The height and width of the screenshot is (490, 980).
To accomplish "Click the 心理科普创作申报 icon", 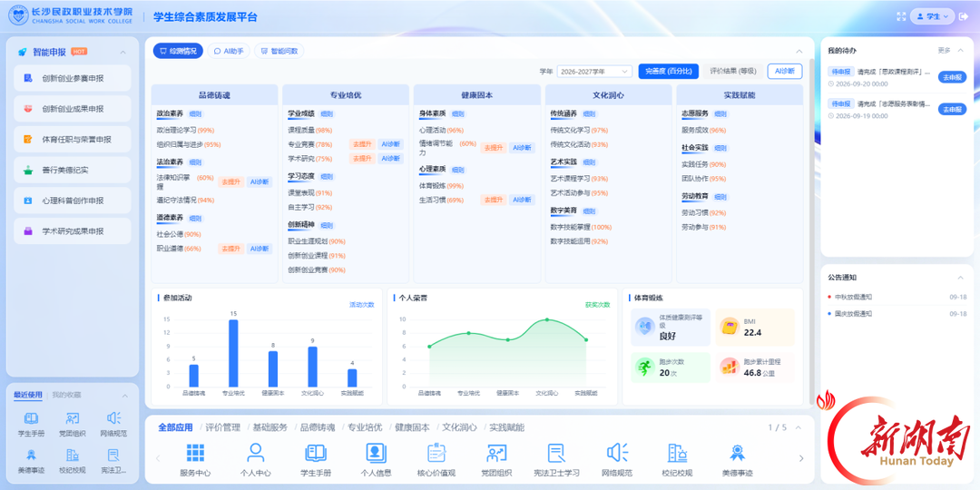I will (x=27, y=200).
